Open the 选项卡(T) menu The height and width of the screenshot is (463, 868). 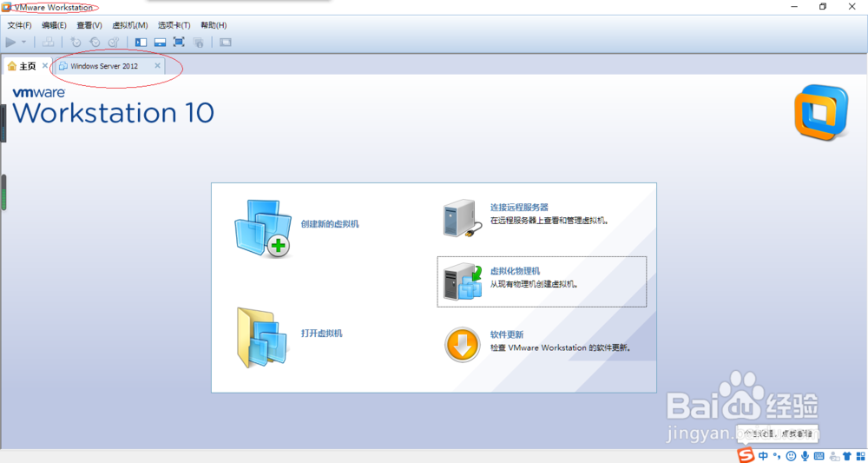pos(174,25)
